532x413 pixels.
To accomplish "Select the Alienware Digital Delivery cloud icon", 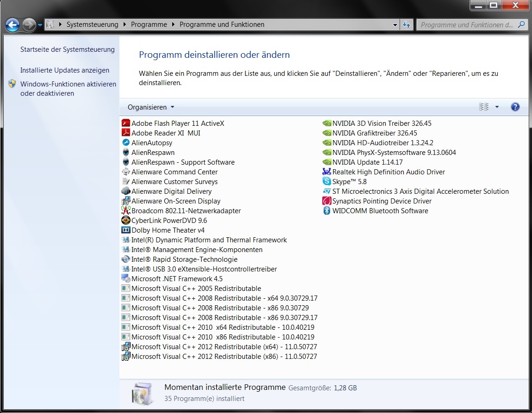I will 126,191.
